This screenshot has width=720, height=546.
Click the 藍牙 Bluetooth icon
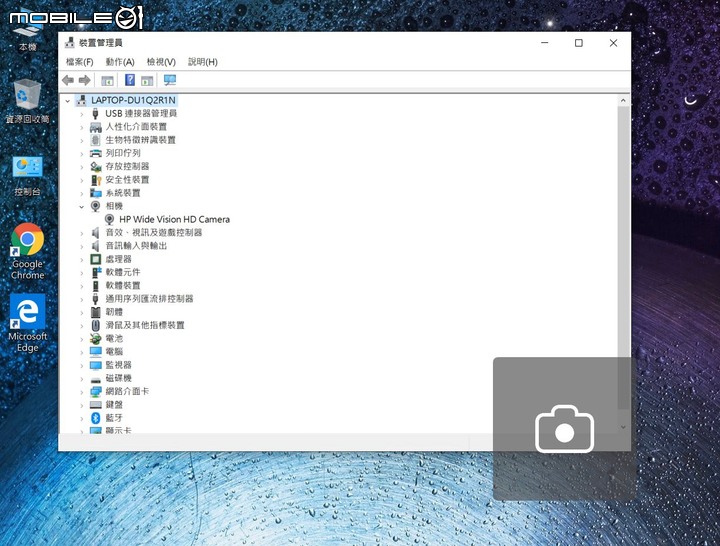(96, 418)
